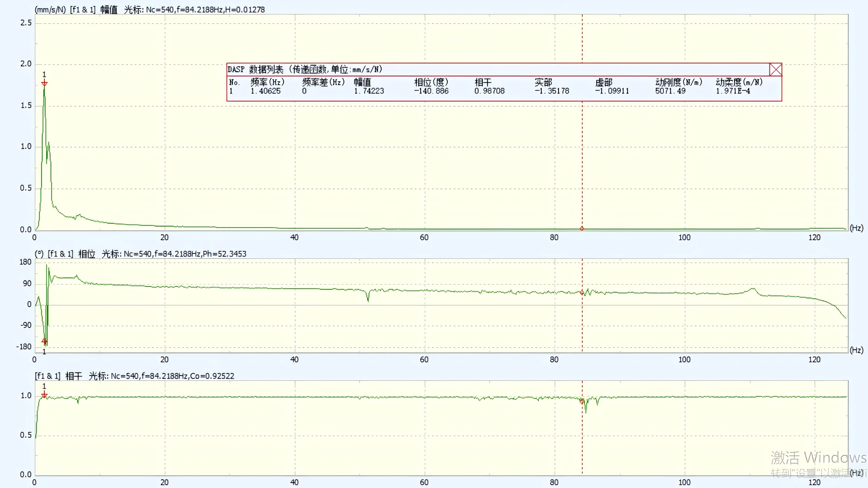
Task: Select cursor diamond on phase curve
Action: [x=582, y=292]
